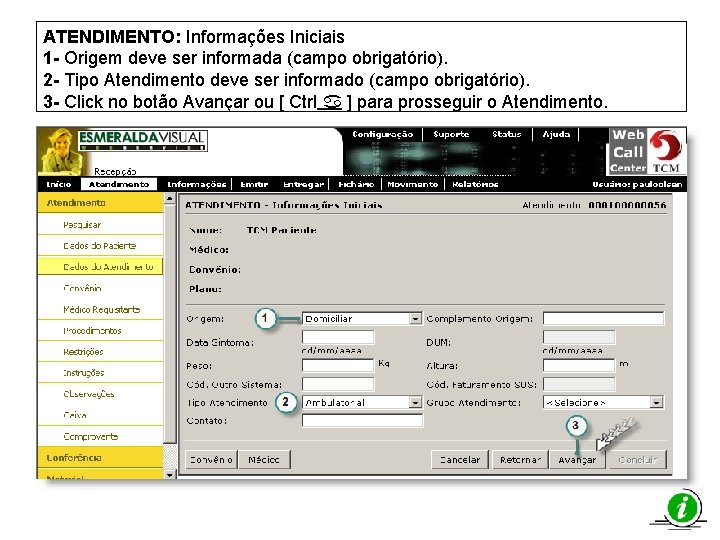Viewport: 720px width, 540px height.
Task: Click the green info icon at bottom right
Action: click(683, 509)
